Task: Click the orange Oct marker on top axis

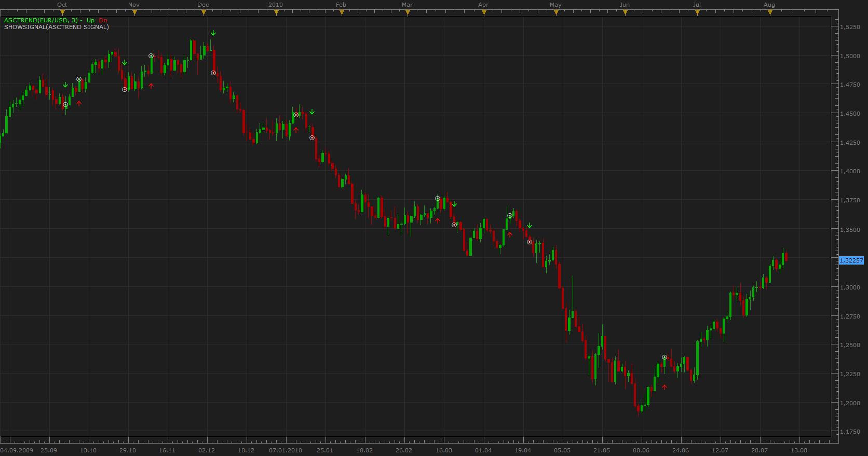Action: click(x=62, y=13)
